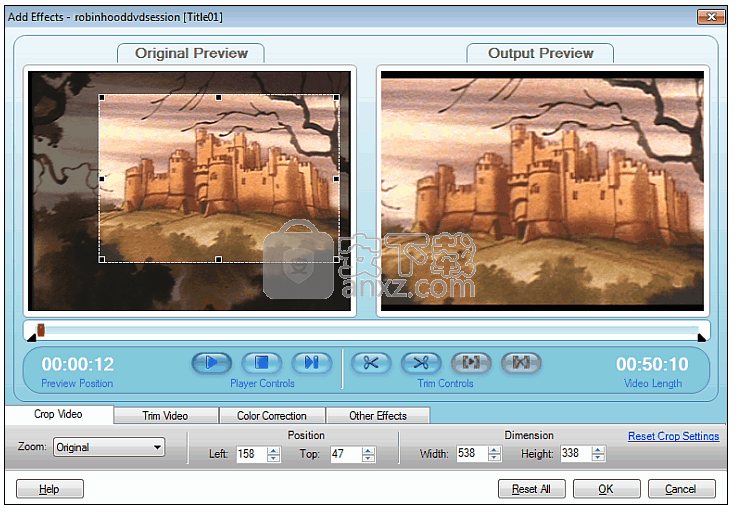Decrease the Width value
Screen dimensions: 742x521
tap(494, 458)
